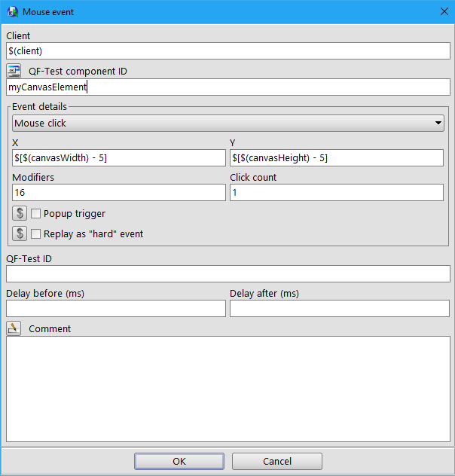Focus the Client field containing $(client)
Screen dimensions: 455x476
coord(228,50)
